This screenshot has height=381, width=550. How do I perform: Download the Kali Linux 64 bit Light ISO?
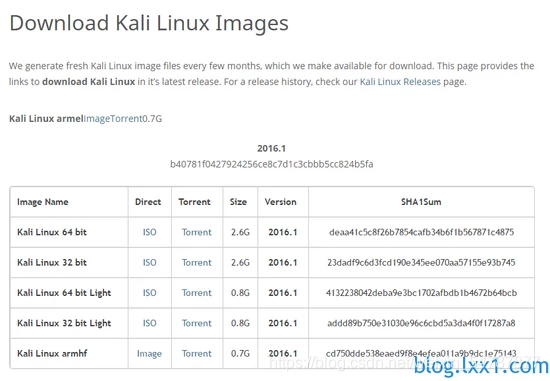pos(149,293)
